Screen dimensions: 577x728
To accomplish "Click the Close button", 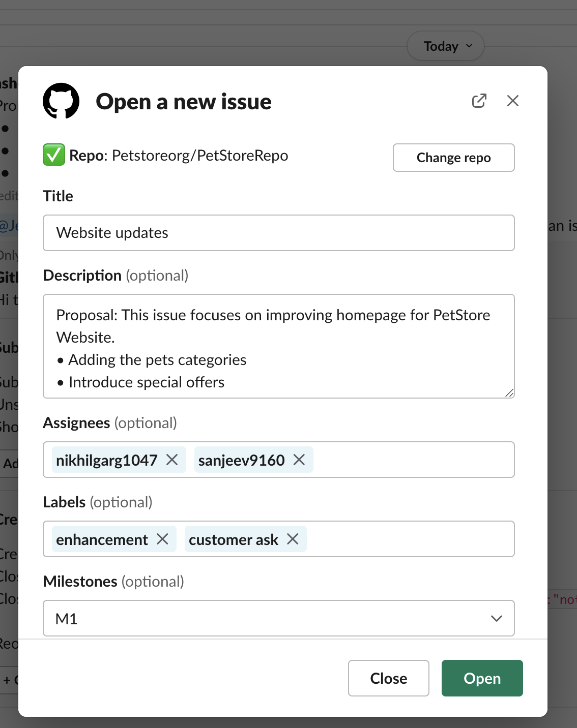I will pos(388,678).
